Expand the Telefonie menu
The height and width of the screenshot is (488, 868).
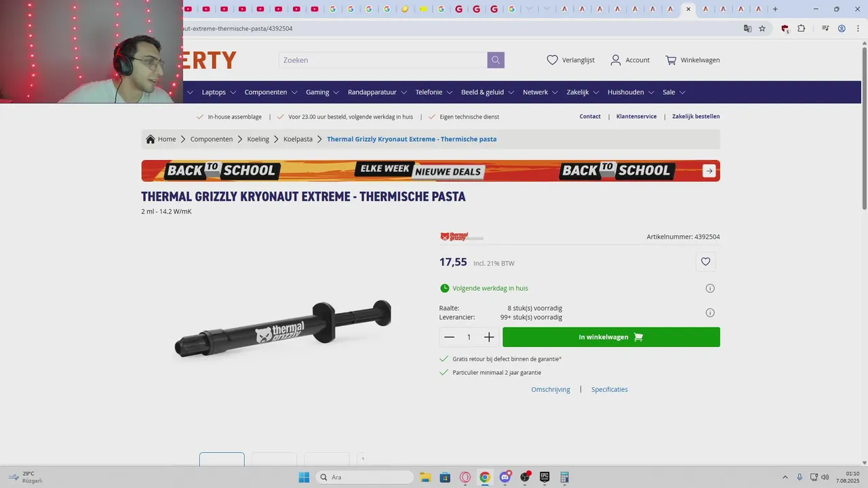point(434,92)
